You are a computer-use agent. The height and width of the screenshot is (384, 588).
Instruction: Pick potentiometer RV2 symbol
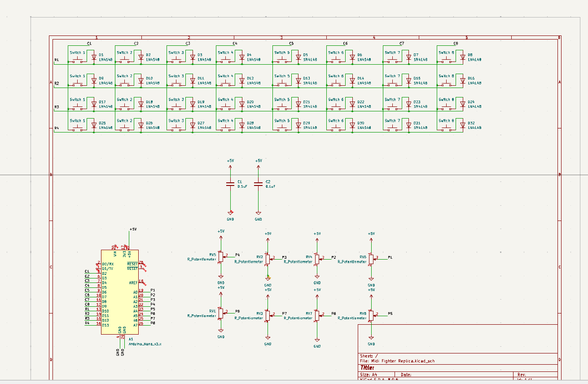coord(268,259)
